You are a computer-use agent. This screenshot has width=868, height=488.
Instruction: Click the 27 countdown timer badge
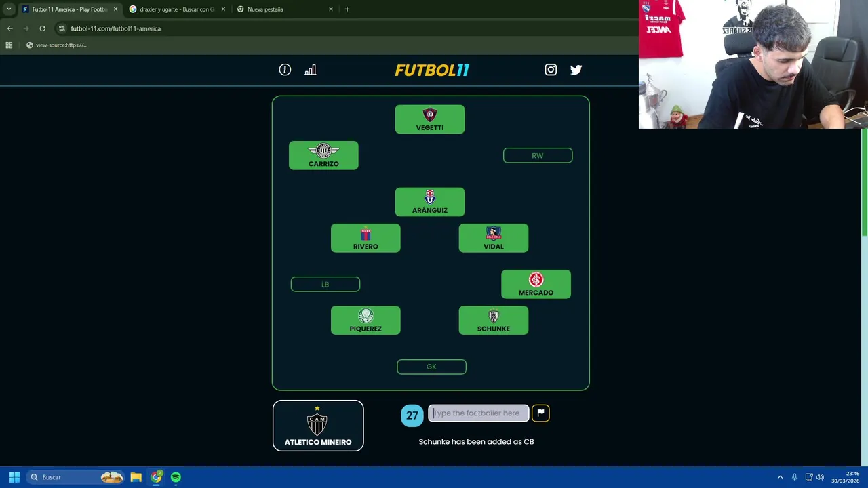412,415
